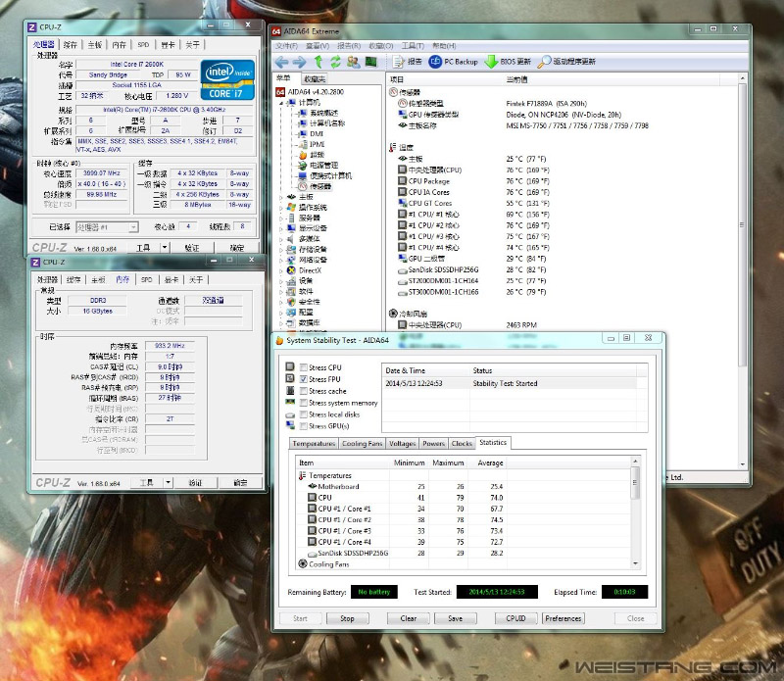Viewport: 784px width, 681px height.
Task: Open the 报告 report toolbar button
Action: (x=408, y=62)
